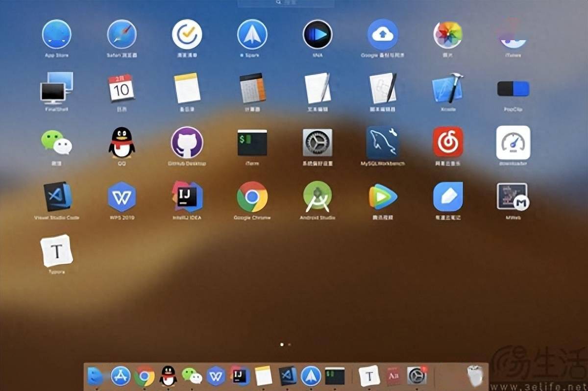Open IINA media player
This screenshot has width=588, height=391.
[x=317, y=34]
